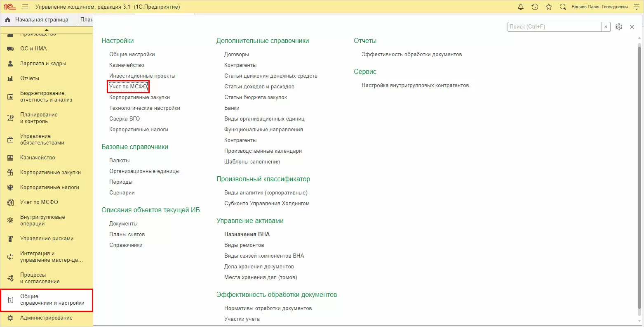The width and height of the screenshot is (644, 327).
Task: Open the Валюты reference
Action: pos(120,160)
